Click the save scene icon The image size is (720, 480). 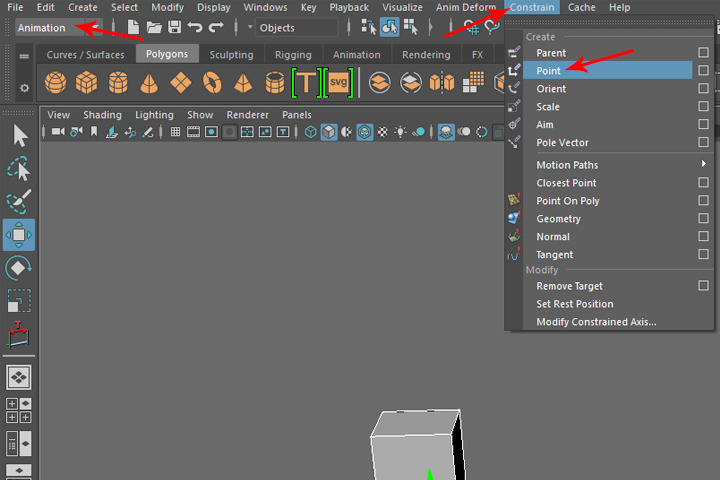pyautogui.click(x=175, y=28)
